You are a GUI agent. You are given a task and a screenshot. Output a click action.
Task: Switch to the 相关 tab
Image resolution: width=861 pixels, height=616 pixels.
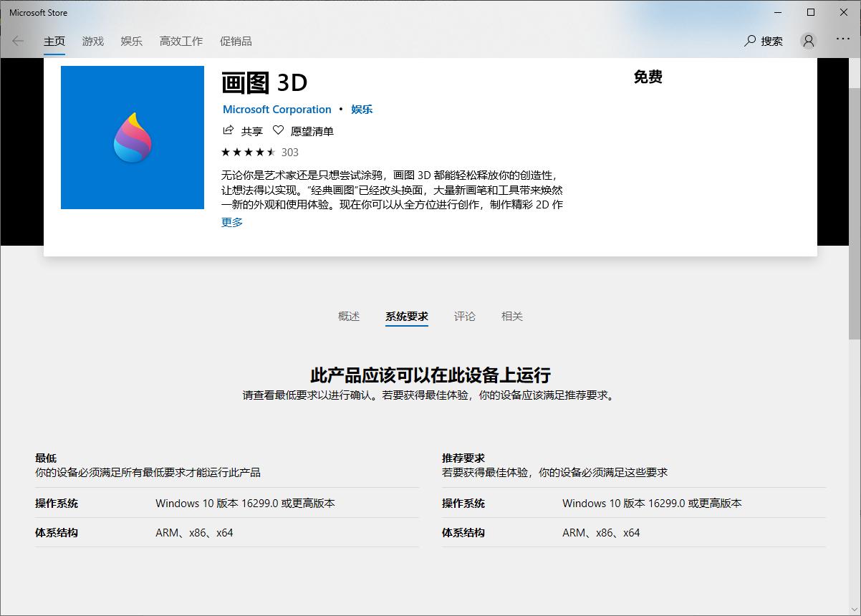[x=511, y=316]
